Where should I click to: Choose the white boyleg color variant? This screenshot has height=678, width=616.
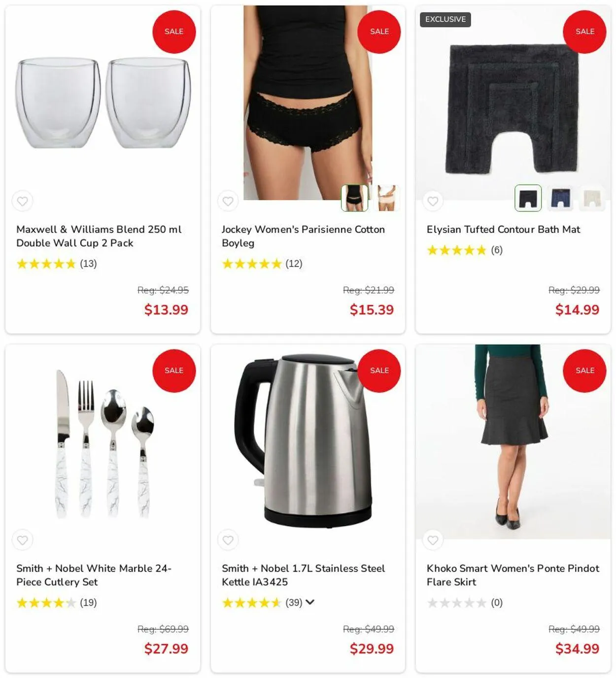click(x=387, y=198)
